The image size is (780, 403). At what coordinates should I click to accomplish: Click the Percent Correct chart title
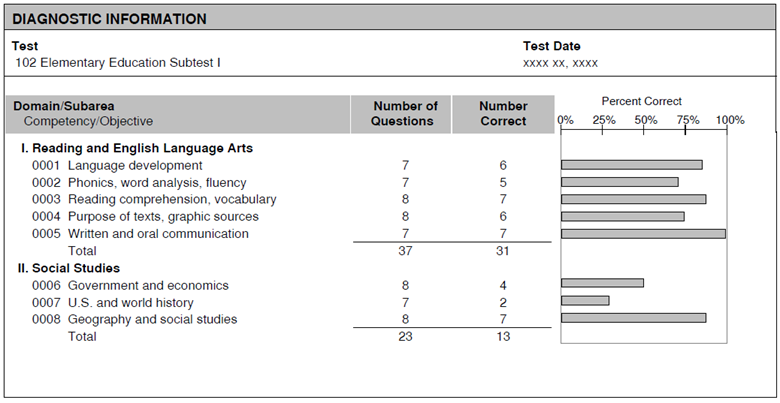pos(641,101)
